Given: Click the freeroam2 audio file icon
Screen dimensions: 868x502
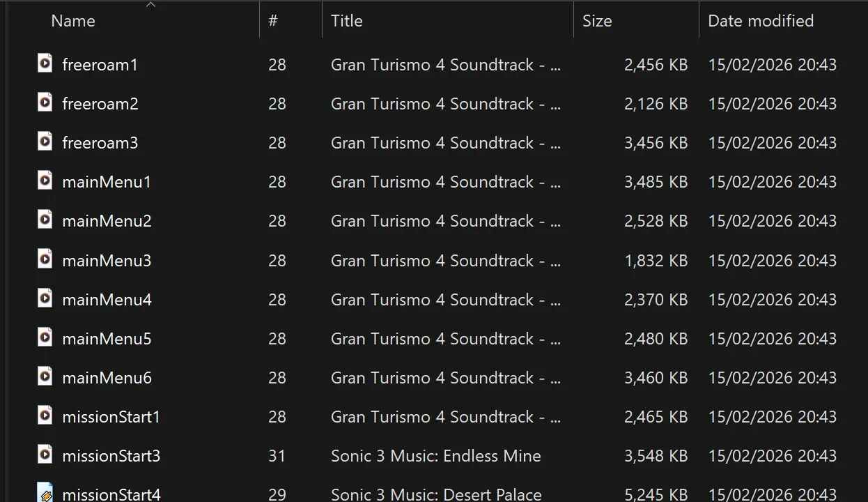Looking at the screenshot, I should click(45, 102).
